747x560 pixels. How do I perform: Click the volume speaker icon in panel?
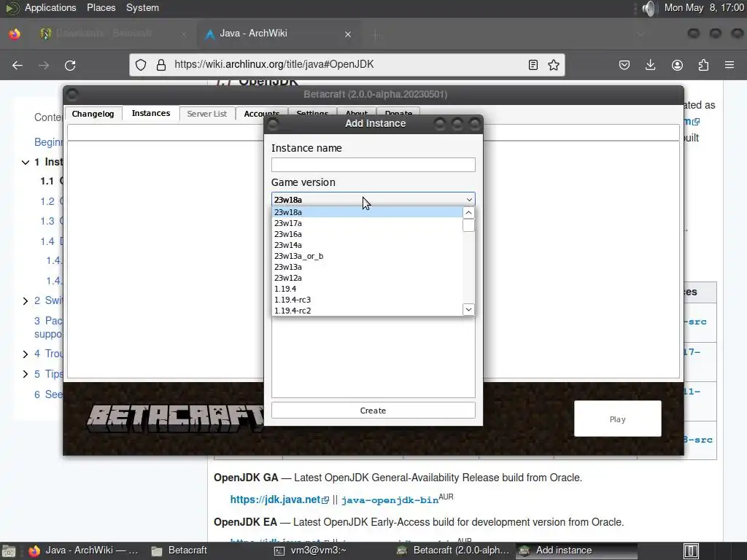[x=649, y=8]
